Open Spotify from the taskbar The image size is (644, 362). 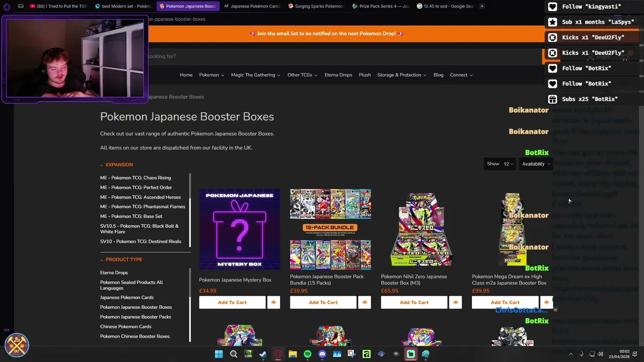coord(307,354)
